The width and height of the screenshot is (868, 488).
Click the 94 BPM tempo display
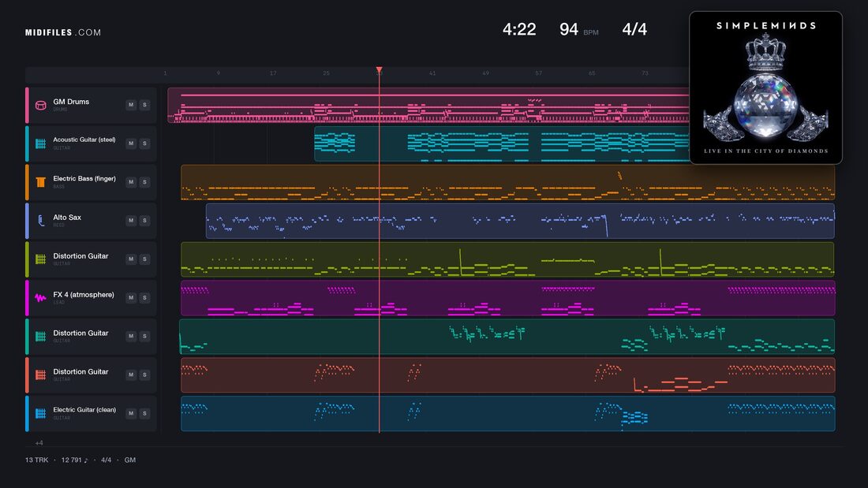(578, 29)
